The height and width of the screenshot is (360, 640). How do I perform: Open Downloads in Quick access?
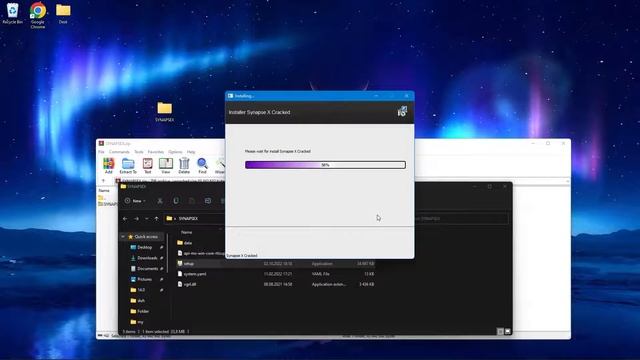coord(147,258)
